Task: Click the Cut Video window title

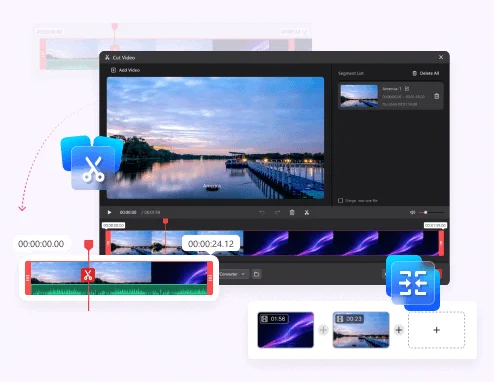Action: [124, 58]
